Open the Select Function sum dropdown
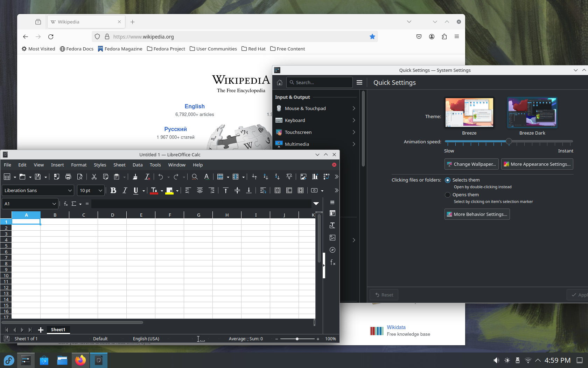Viewport: 588px width, 368px height. [80, 204]
